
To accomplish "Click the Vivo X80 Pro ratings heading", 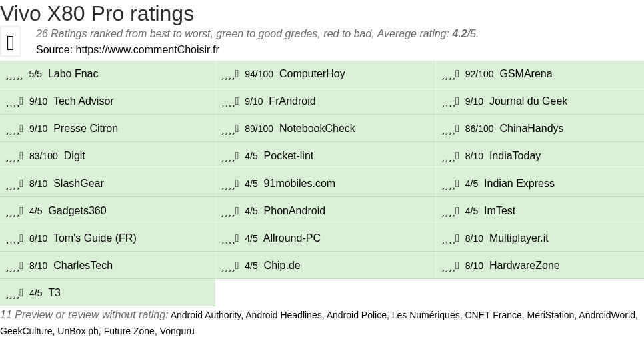I will tap(97, 13).
